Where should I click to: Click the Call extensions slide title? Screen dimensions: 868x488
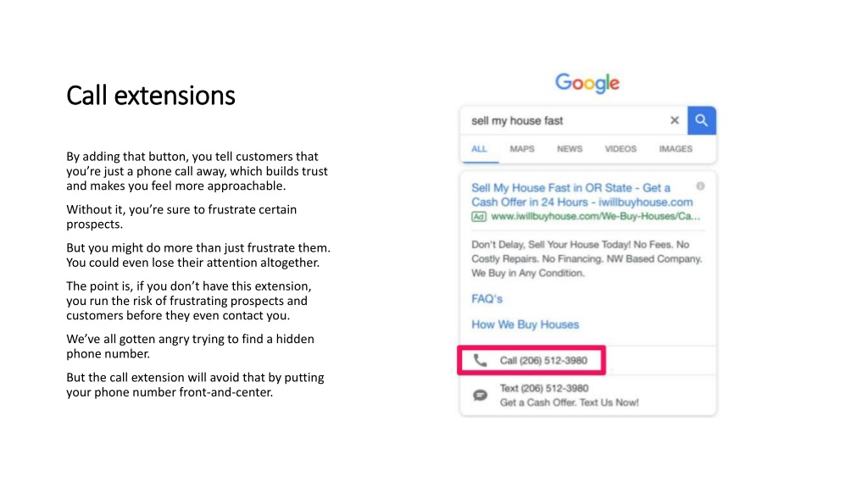pos(151,96)
